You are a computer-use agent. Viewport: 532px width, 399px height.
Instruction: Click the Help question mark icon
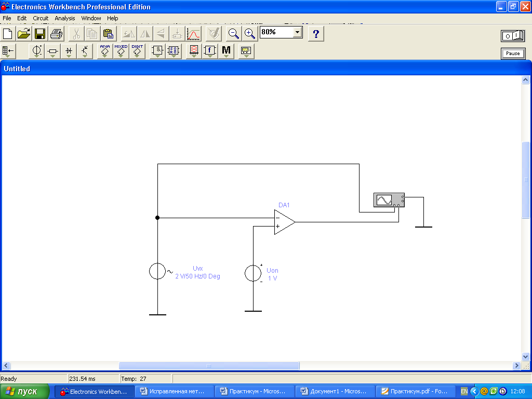[x=316, y=34]
